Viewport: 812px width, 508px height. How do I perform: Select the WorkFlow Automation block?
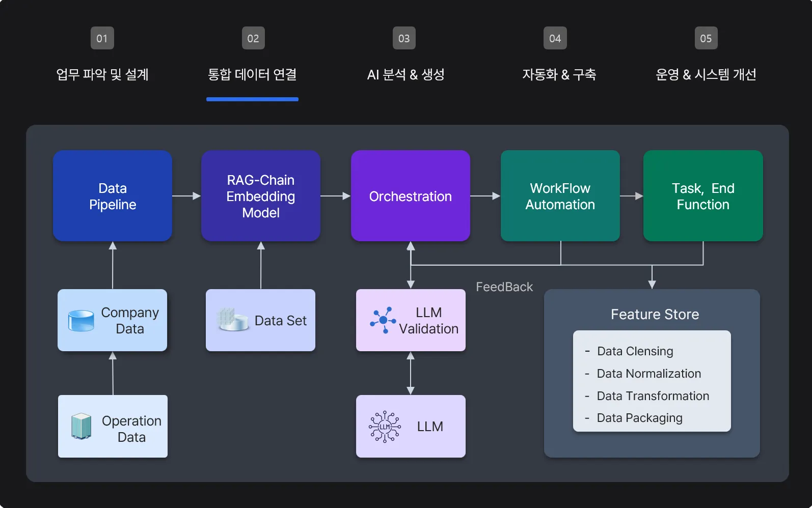560,196
